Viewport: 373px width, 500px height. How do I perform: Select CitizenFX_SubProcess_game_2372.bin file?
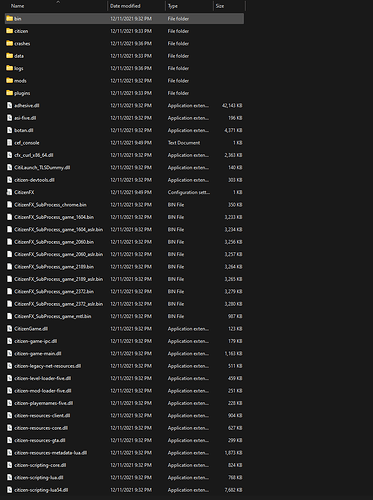click(124, 291)
